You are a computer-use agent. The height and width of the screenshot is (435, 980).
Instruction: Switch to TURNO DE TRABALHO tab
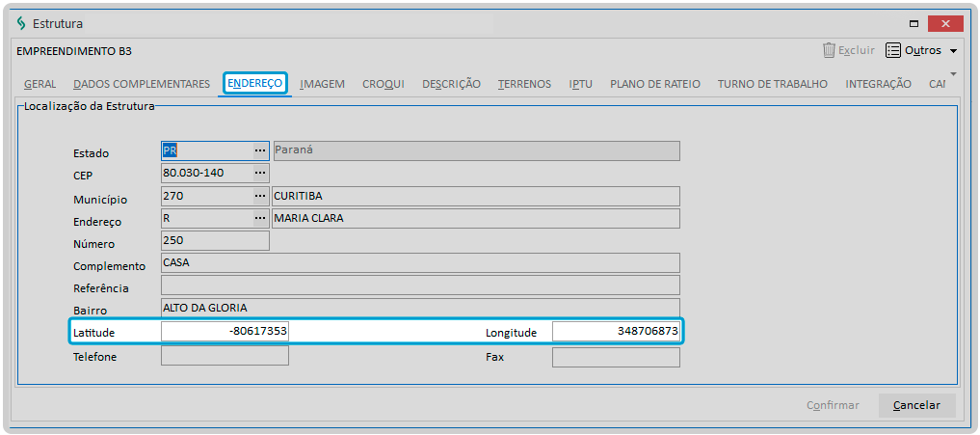coord(773,84)
